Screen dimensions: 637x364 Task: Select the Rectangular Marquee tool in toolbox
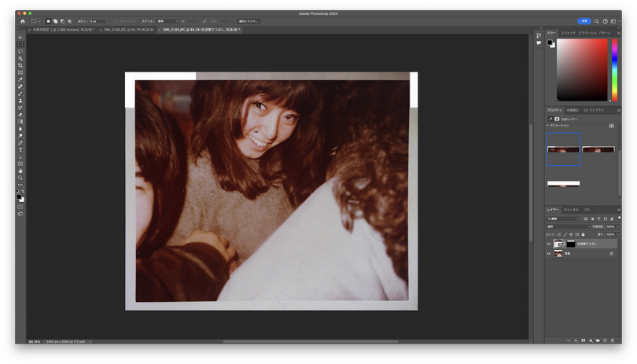tap(20, 44)
